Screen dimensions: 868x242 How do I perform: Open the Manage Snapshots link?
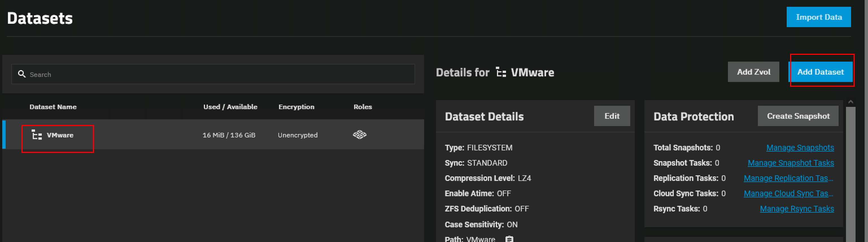coord(800,148)
